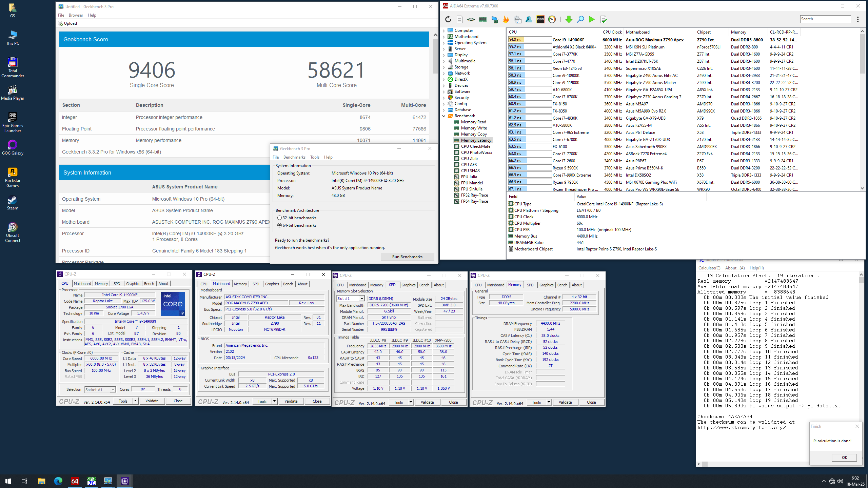The image size is (868, 488).
Task: Open GOG Galaxy desktop icon
Action: click(x=13, y=147)
